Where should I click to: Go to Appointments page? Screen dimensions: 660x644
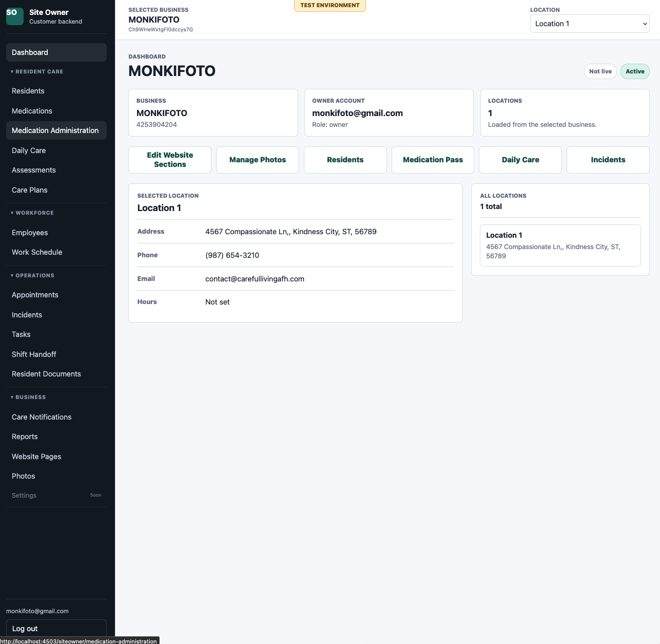click(56, 295)
